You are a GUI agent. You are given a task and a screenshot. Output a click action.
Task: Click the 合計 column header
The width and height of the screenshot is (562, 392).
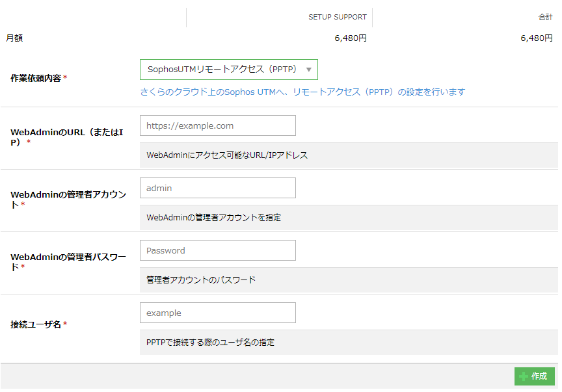click(545, 17)
